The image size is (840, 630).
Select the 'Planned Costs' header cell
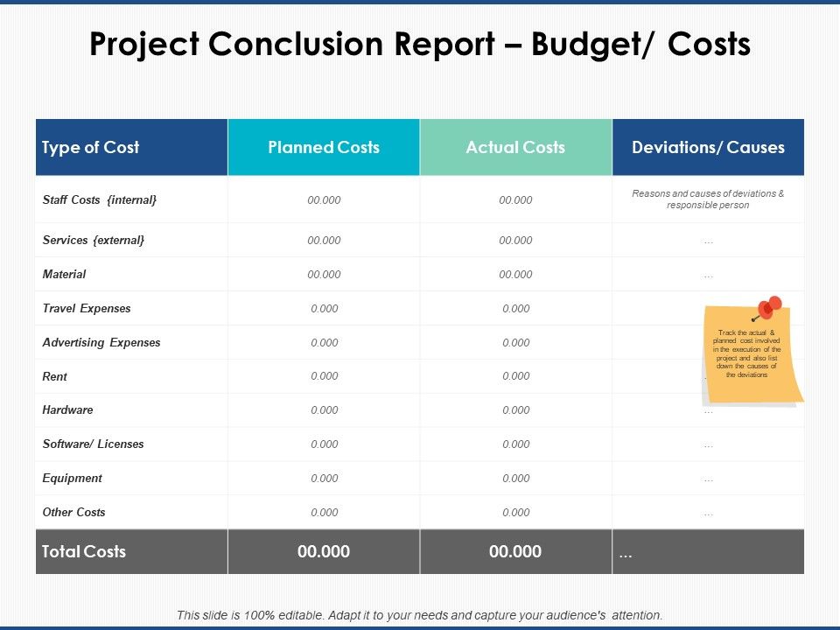[324, 147]
